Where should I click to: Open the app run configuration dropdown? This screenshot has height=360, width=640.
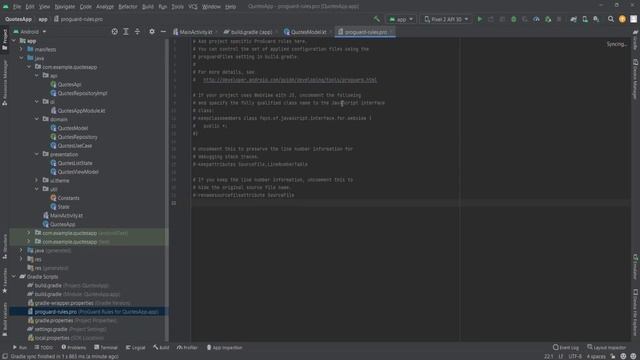click(401, 19)
